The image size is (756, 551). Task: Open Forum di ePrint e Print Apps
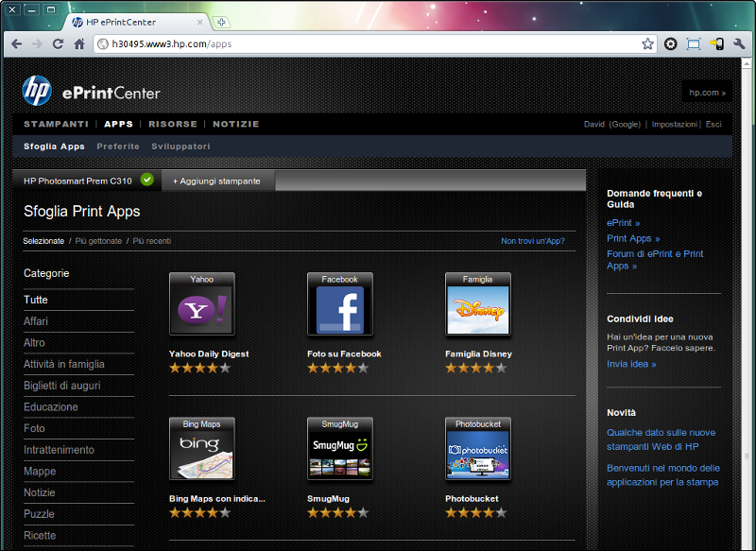pyautogui.click(x=655, y=259)
